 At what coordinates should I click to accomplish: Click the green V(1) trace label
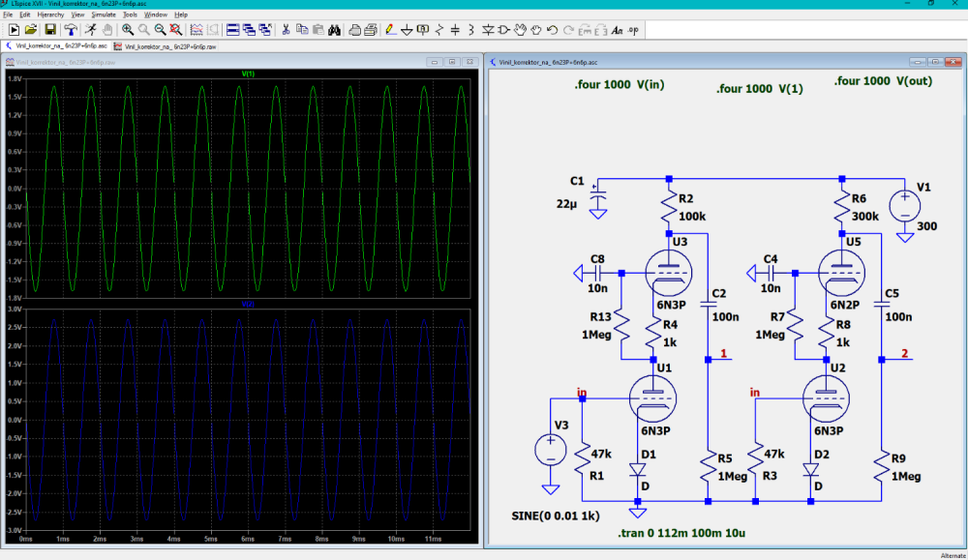pos(249,74)
